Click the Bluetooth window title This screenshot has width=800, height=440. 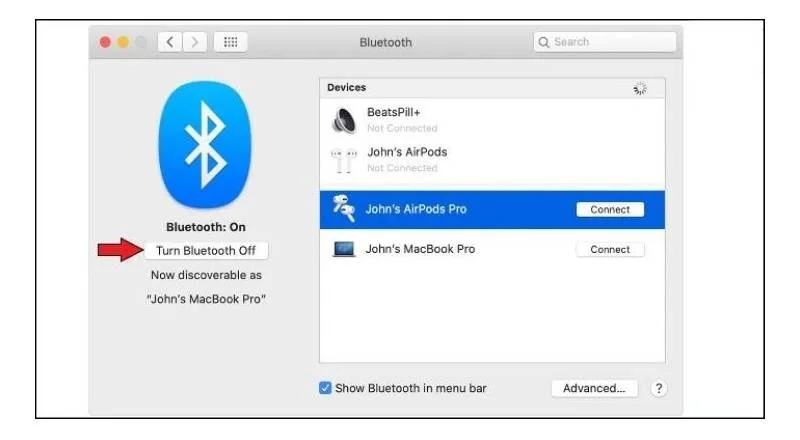pyautogui.click(x=386, y=42)
